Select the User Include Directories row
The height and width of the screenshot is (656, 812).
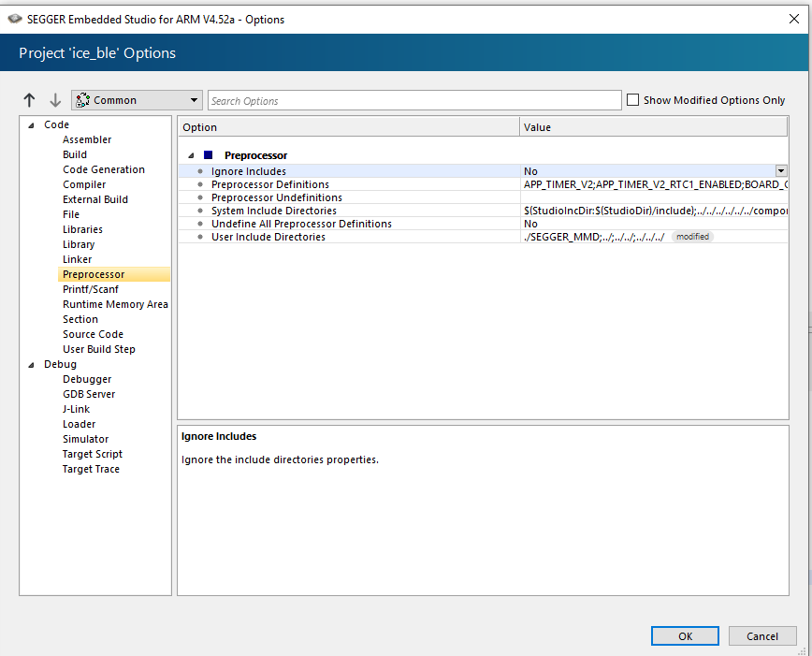coord(268,237)
